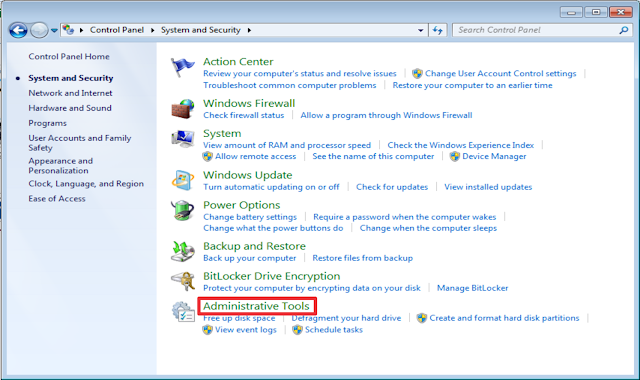Screen dimensions: 640x380
Task: Open the recent pages dropdown arrow
Action: coord(54,30)
